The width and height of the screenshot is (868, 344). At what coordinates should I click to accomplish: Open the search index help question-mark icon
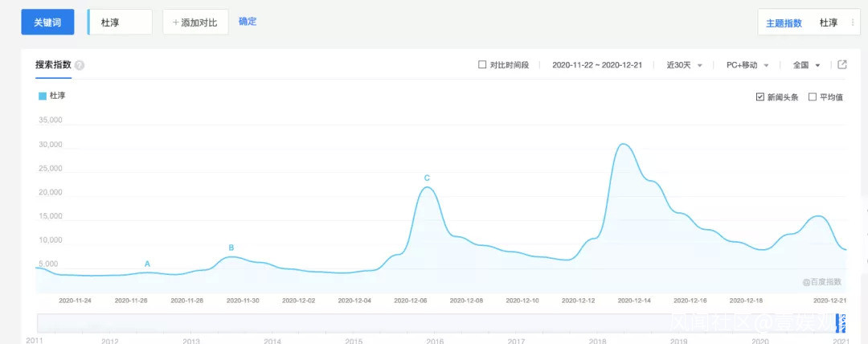click(x=80, y=66)
